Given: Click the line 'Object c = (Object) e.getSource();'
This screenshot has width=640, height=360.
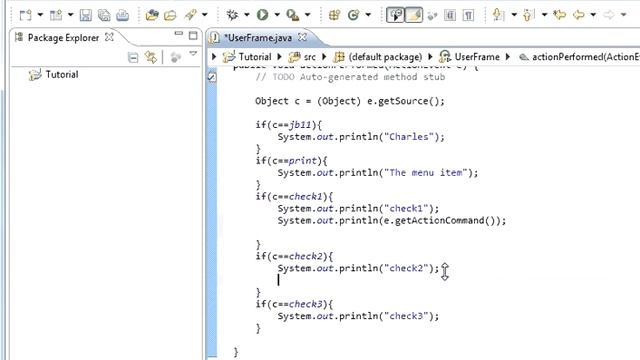Looking at the screenshot, I should (x=349, y=101).
